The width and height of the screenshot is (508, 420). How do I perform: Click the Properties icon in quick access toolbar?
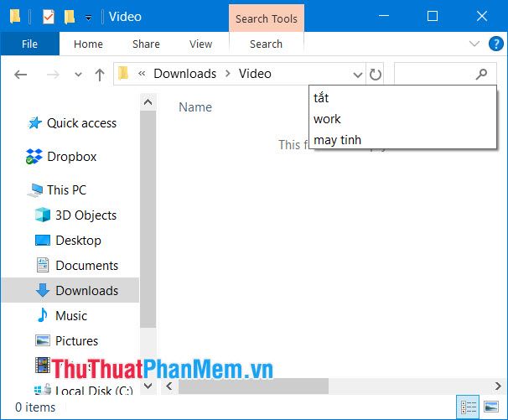(49, 16)
